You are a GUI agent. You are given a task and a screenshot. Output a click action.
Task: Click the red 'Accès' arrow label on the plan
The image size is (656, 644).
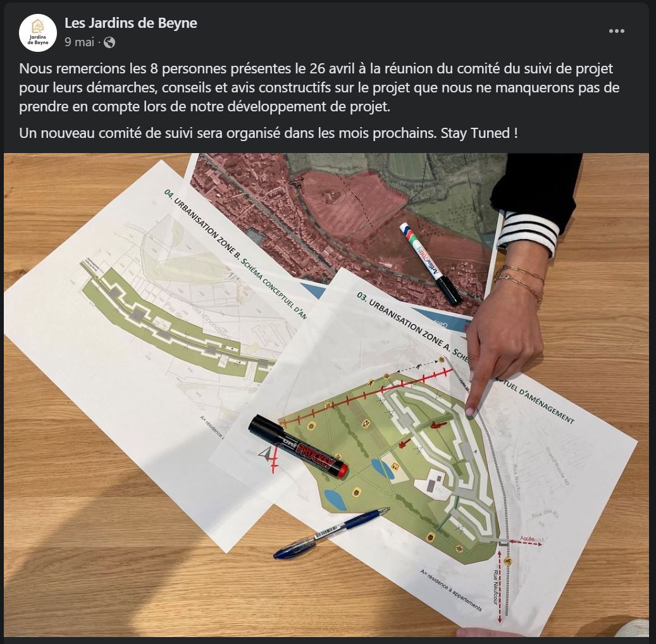(527, 538)
